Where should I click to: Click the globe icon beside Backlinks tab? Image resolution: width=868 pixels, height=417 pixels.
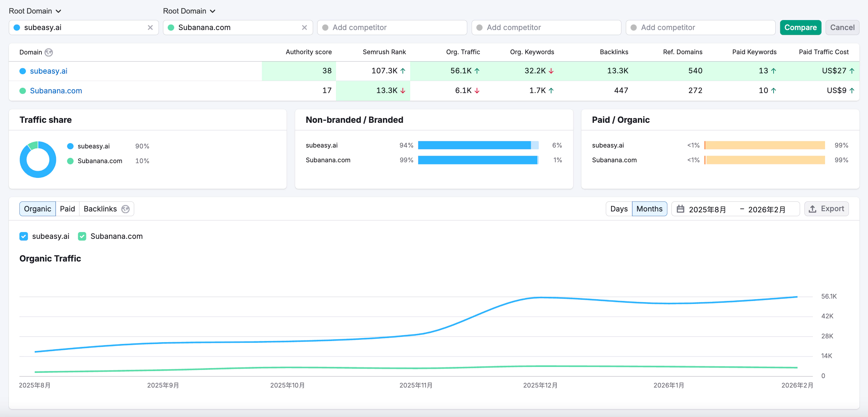pos(125,209)
